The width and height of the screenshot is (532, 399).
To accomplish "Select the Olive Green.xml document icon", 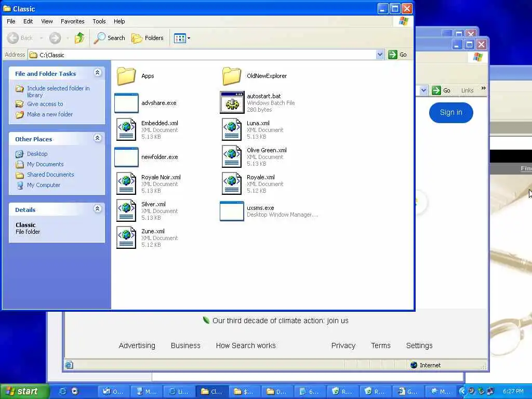I will (x=232, y=156).
